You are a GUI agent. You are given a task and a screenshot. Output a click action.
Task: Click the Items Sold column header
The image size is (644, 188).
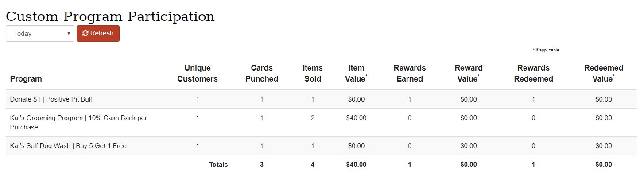313,74
